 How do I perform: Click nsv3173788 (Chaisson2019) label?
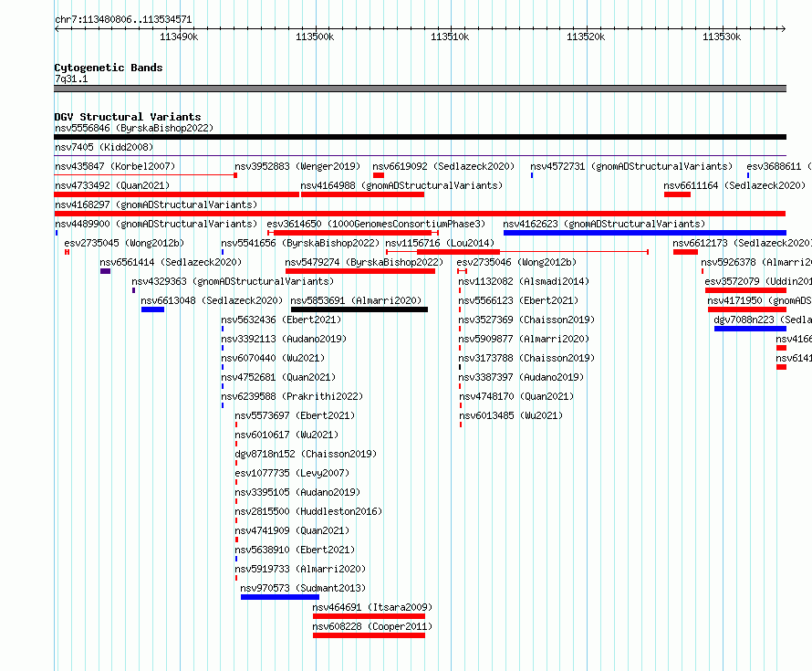[x=526, y=358]
